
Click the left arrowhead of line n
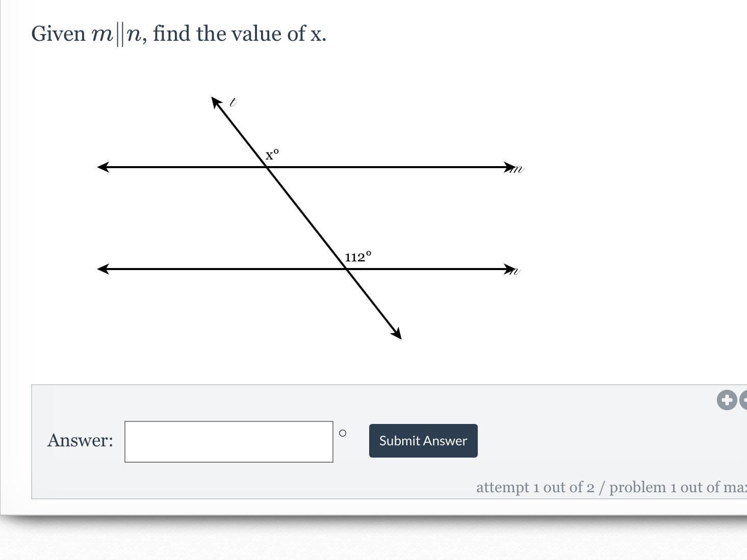(x=103, y=269)
